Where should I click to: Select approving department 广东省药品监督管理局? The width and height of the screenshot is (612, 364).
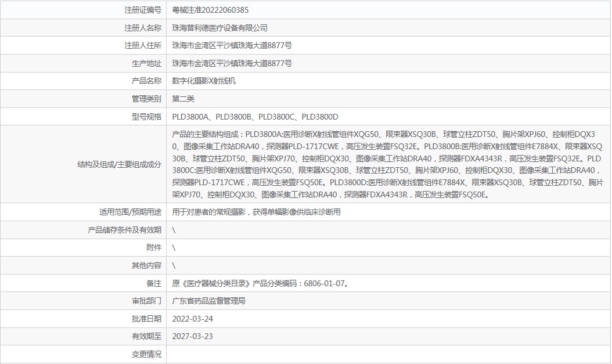[209, 301]
